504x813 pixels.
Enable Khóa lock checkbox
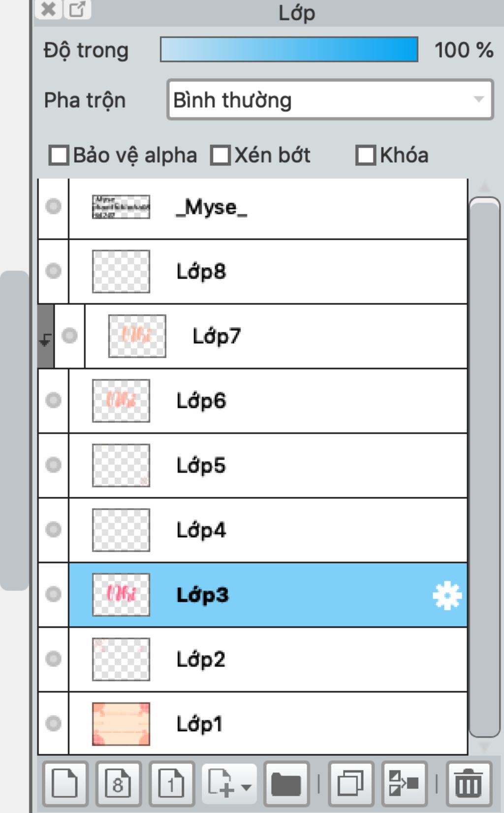(x=366, y=155)
